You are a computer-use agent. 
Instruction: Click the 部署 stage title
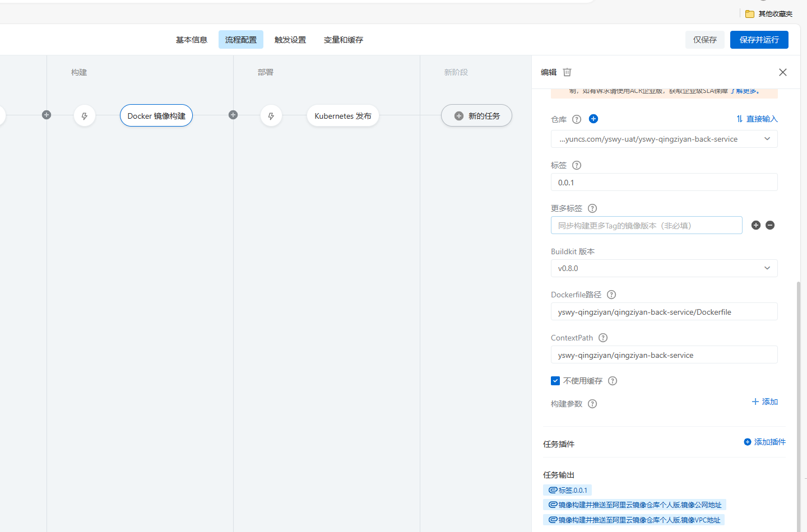click(x=266, y=72)
